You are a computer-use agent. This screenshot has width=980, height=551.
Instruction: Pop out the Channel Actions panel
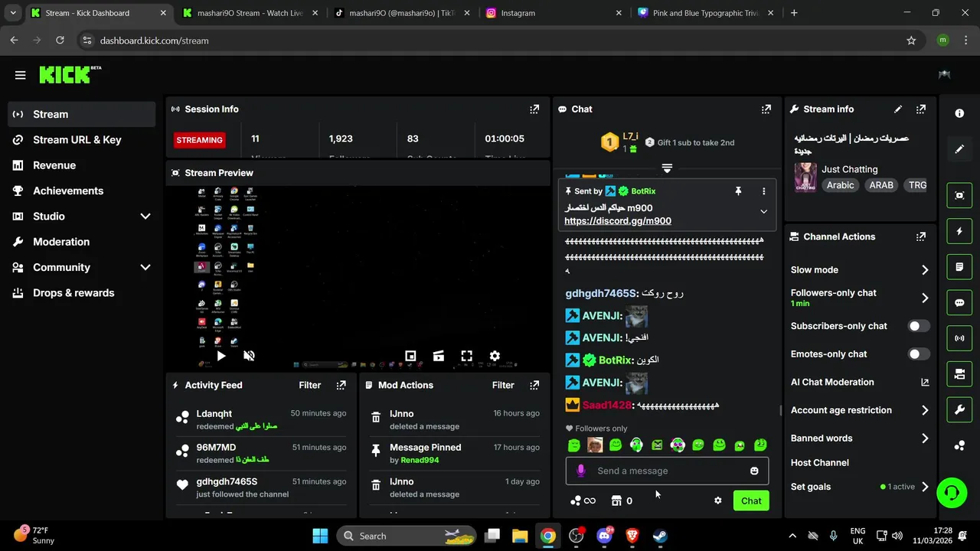click(921, 237)
